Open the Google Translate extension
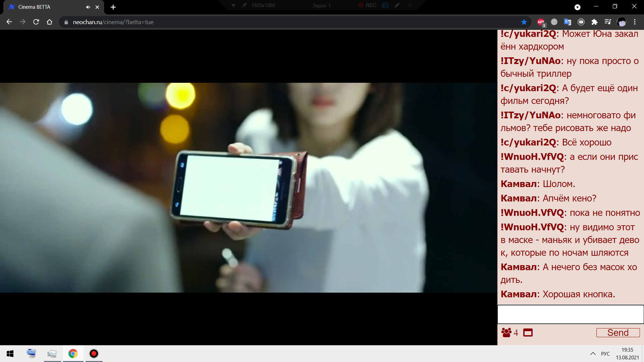This screenshot has height=362, width=644. pos(568,22)
